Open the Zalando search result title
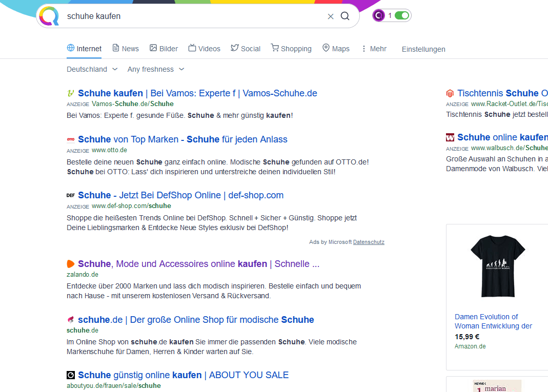548x392 pixels. tap(198, 264)
